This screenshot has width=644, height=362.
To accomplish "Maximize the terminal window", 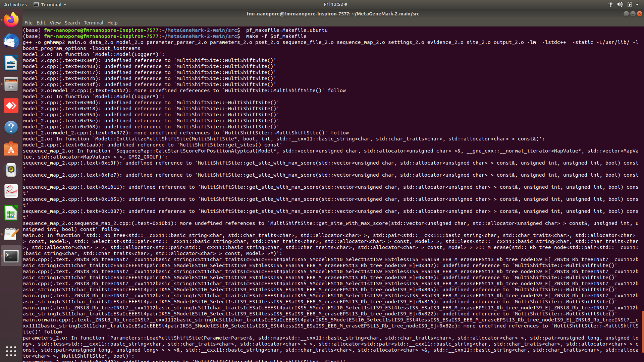I will 633,14.
